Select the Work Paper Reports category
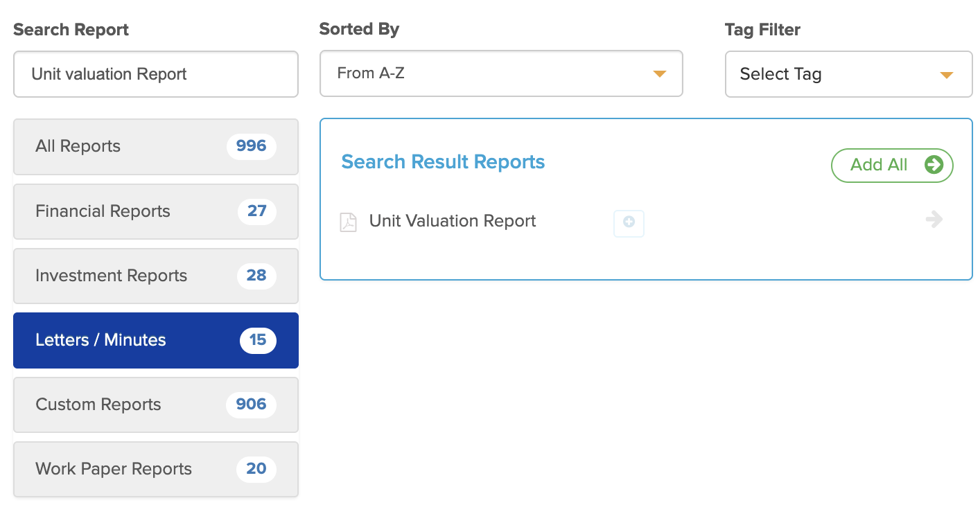The width and height of the screenshot is (980, 532). coord(156,469)
